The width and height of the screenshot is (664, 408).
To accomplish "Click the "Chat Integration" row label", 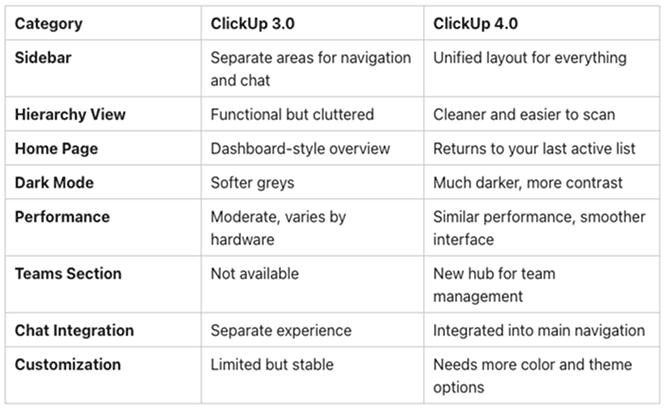I will (74, 330).
